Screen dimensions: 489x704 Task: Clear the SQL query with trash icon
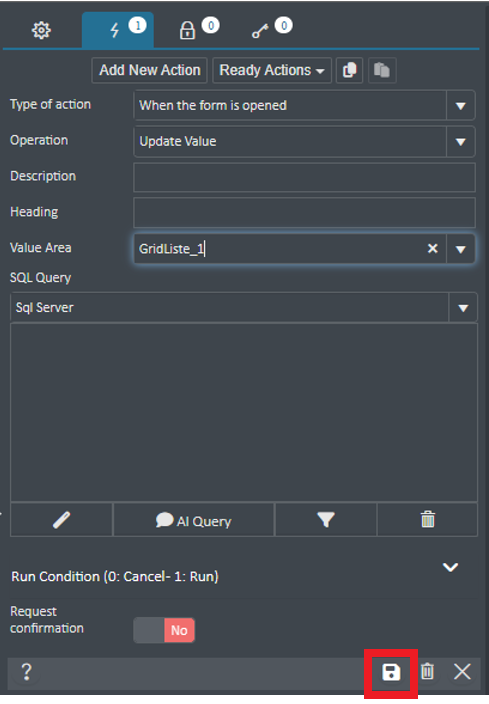click(x=427, y=519)
